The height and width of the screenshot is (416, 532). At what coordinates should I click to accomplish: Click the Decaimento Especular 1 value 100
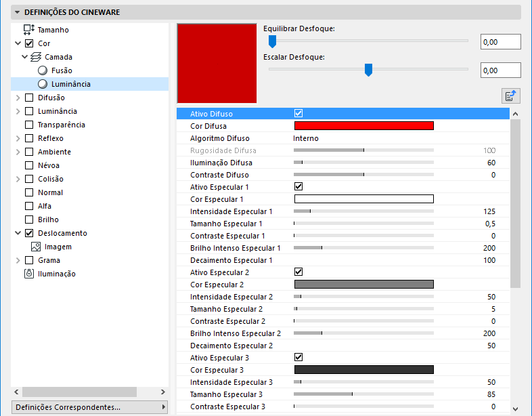(489, 260)
